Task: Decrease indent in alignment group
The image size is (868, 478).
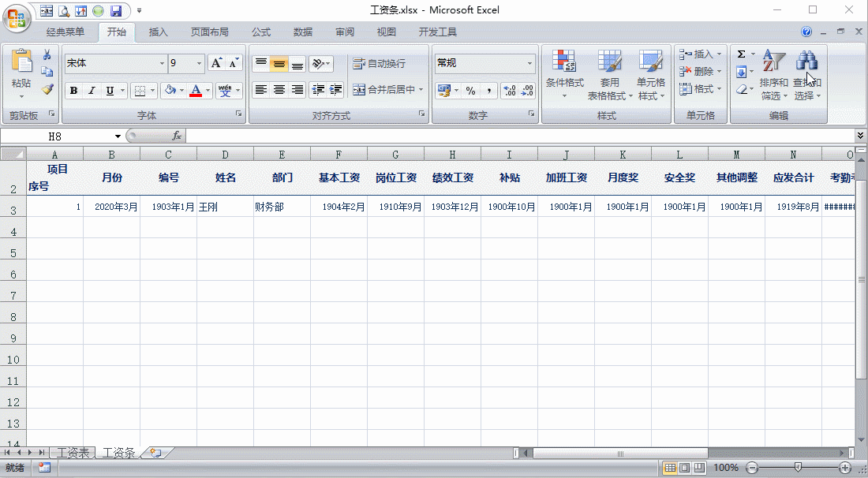Action: (318, 90)
